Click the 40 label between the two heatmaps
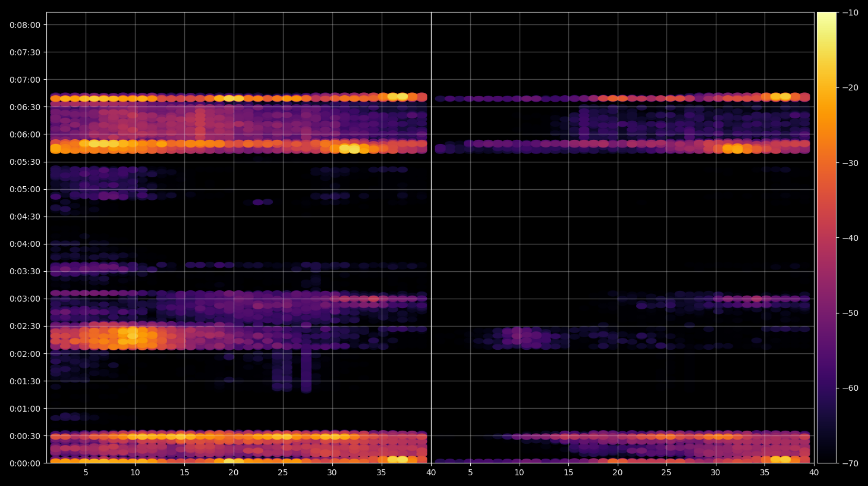The width and height of the screenshot is (868, 486). [x=431, y=473]
